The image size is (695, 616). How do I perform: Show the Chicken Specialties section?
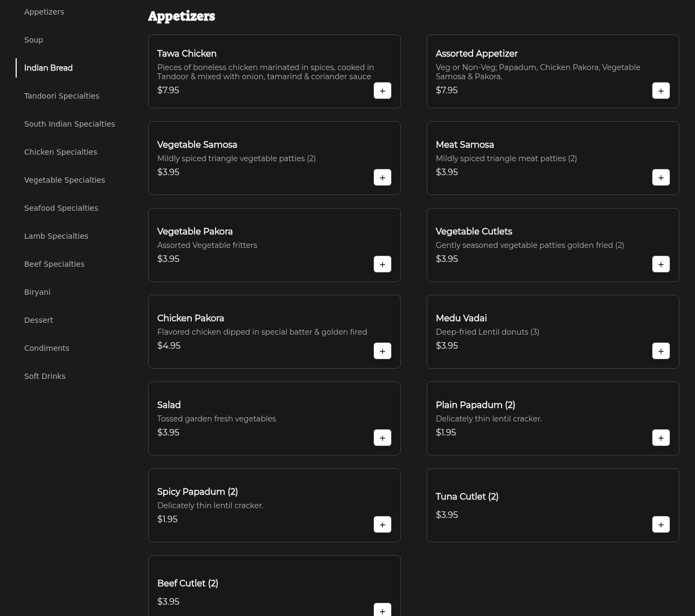60,152
